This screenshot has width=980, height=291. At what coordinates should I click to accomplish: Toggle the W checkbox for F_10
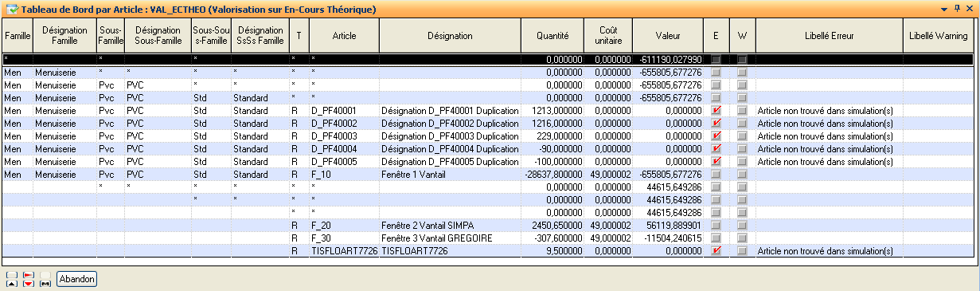[742, 175]
